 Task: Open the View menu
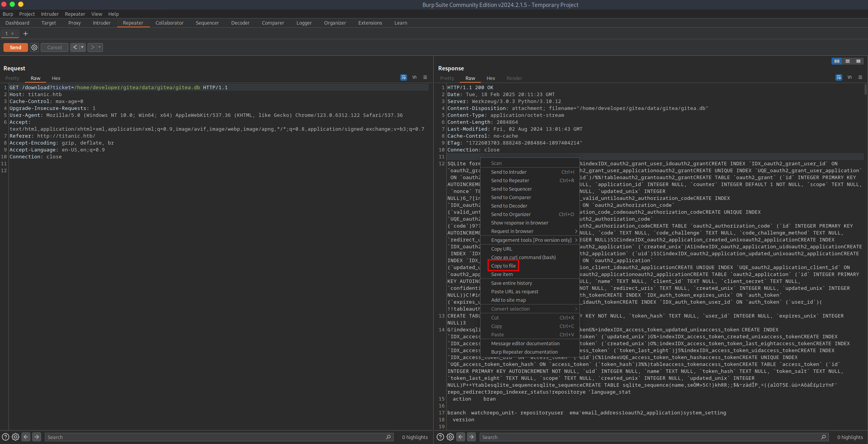(96, 14)
